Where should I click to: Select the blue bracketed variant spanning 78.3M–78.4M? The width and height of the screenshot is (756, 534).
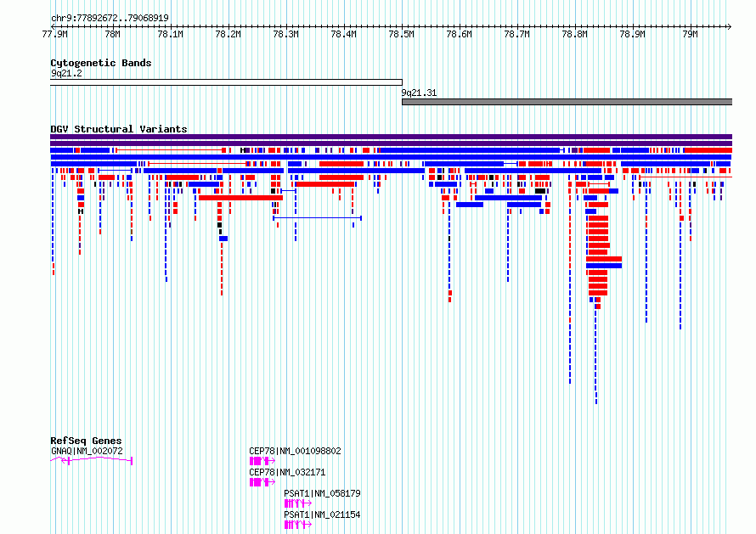pos(317,218)
